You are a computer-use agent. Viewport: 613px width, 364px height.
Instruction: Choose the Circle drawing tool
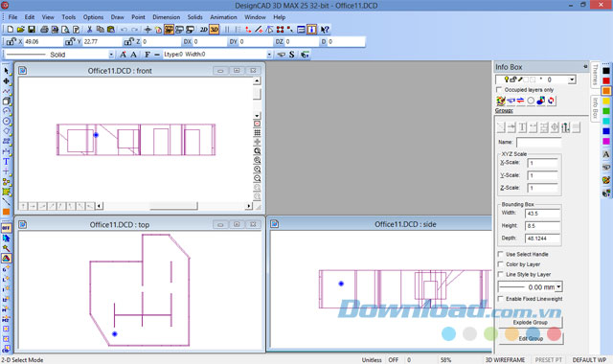[7, 122]
